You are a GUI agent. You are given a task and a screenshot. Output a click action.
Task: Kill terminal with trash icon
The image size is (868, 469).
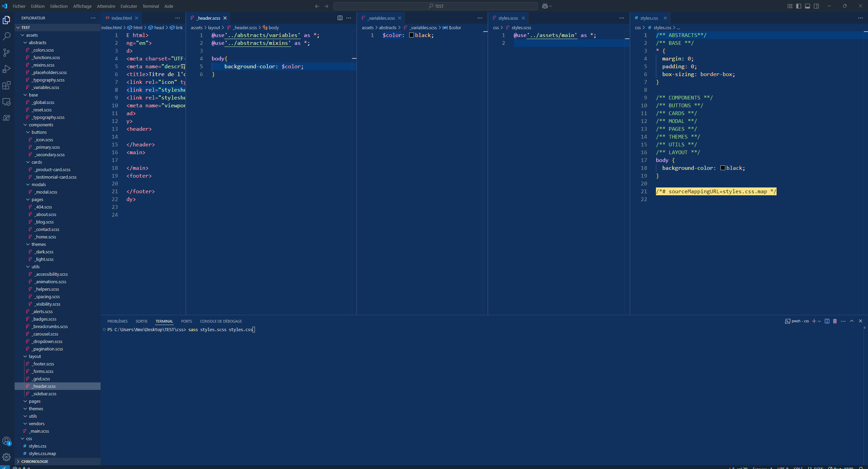[835, 321]
